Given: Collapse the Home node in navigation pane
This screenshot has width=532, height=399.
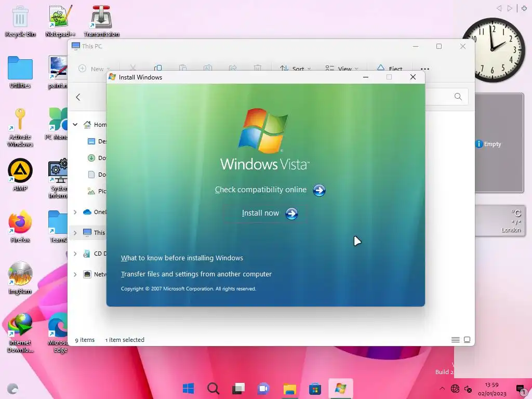Looking at the screenshot, I should click(75, 125).
